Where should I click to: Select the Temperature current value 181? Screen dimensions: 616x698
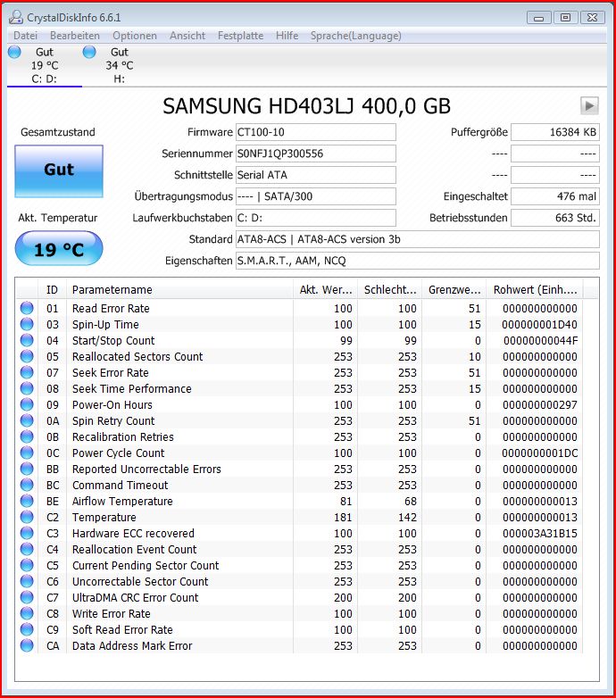coord(343,518)
